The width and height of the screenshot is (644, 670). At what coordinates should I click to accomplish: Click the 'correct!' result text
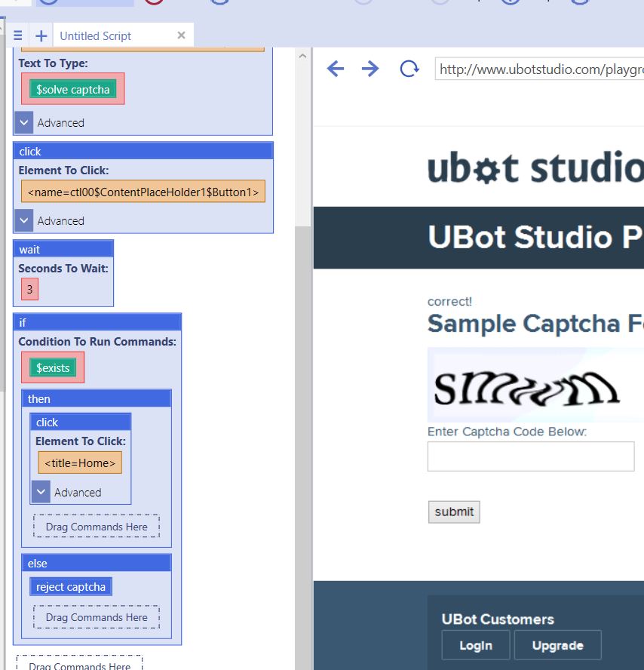449,301
